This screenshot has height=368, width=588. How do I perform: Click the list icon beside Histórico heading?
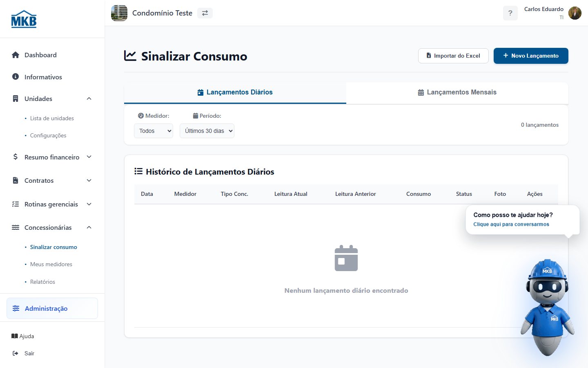[138, 171]
